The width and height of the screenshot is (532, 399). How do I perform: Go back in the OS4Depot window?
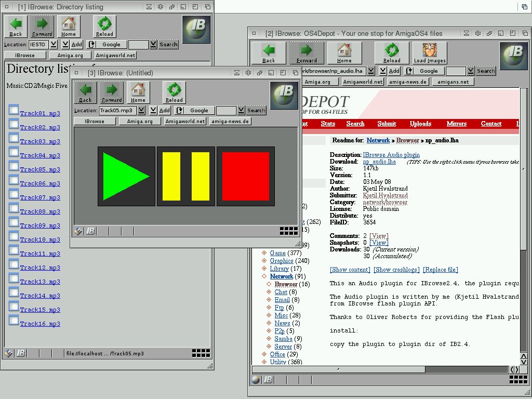269,52
